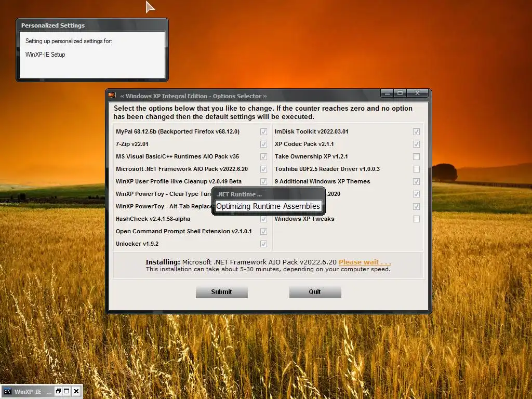
Task: Enable Take Ownership XP v1.2.1 checkbox
Action: pyautogui.click(x=416, y=157)
